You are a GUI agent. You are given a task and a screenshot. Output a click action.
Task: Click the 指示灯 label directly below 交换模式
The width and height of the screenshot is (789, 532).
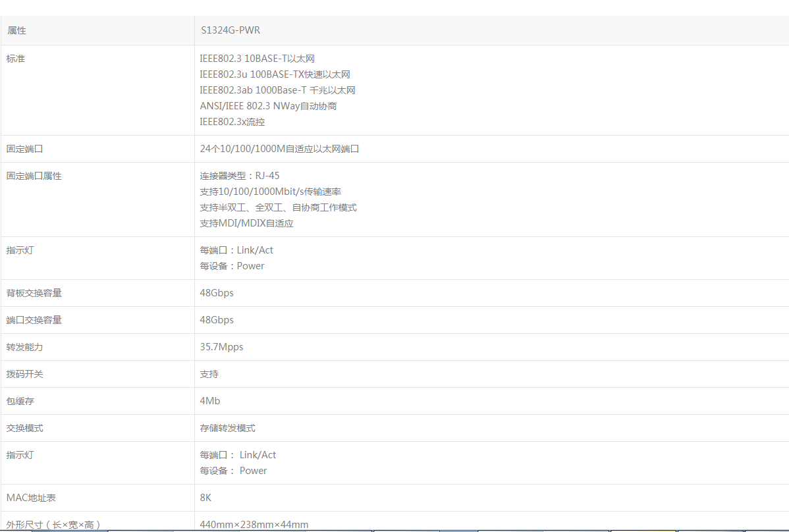tap(20, 455)
